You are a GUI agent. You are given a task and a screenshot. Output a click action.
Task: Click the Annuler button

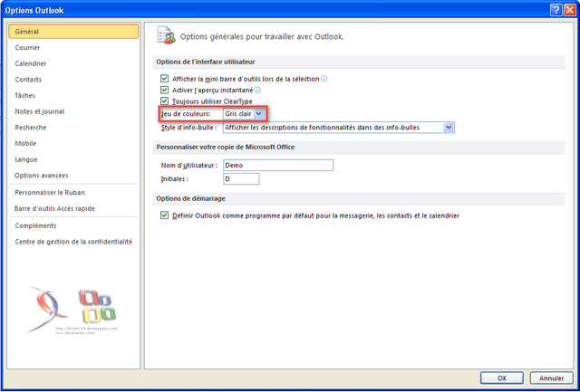point(546,377)
